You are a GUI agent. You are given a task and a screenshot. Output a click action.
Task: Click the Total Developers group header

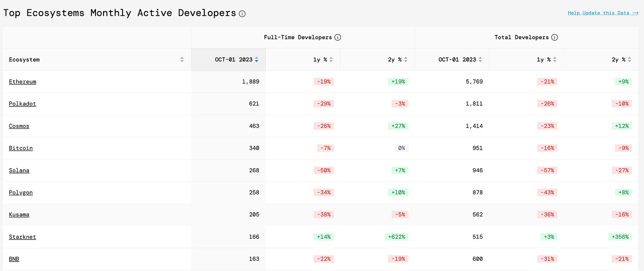click(x=521, y=38)
